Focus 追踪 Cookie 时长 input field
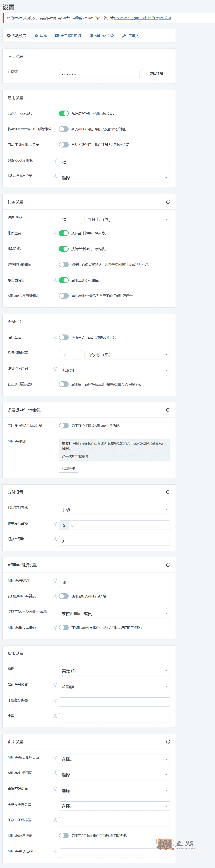The width and height of the screenshot is (215, 868). [114, 162]
